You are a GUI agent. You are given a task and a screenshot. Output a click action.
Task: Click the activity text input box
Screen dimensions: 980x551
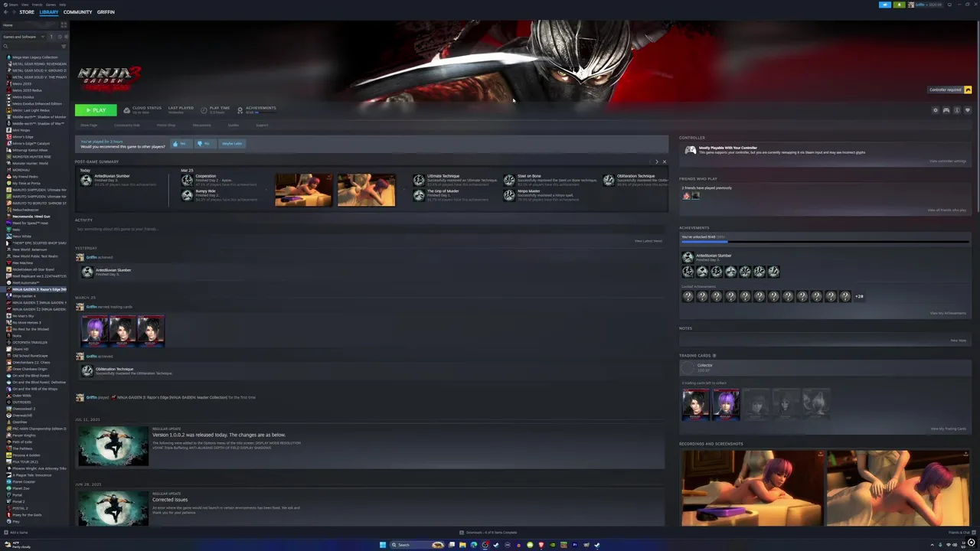[x=371, y=229]
